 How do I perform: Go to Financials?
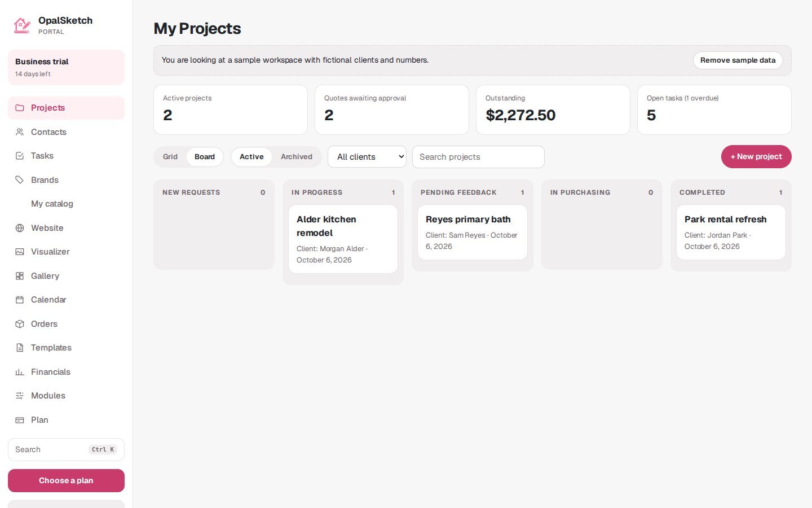pyautogui.click(x=66, y=372)
